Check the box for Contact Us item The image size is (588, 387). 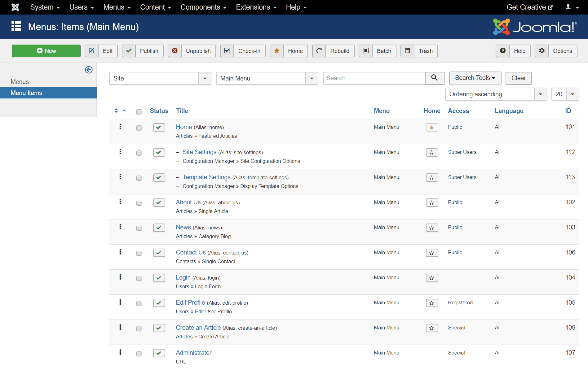pos(139,253)
